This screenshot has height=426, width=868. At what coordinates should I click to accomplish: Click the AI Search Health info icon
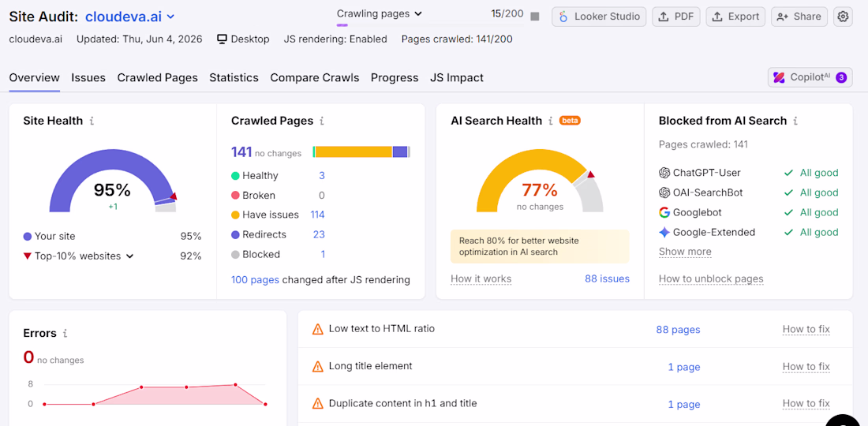(x=551, y=121)
